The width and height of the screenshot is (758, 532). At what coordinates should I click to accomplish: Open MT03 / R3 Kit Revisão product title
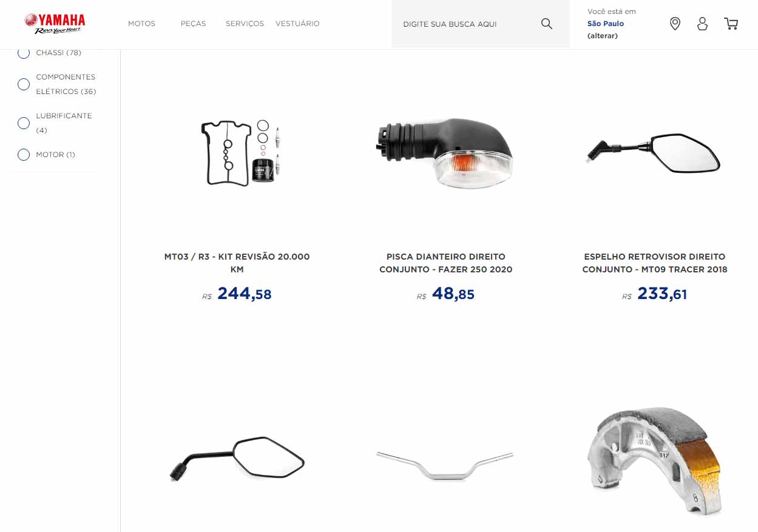tap(237, 263)
